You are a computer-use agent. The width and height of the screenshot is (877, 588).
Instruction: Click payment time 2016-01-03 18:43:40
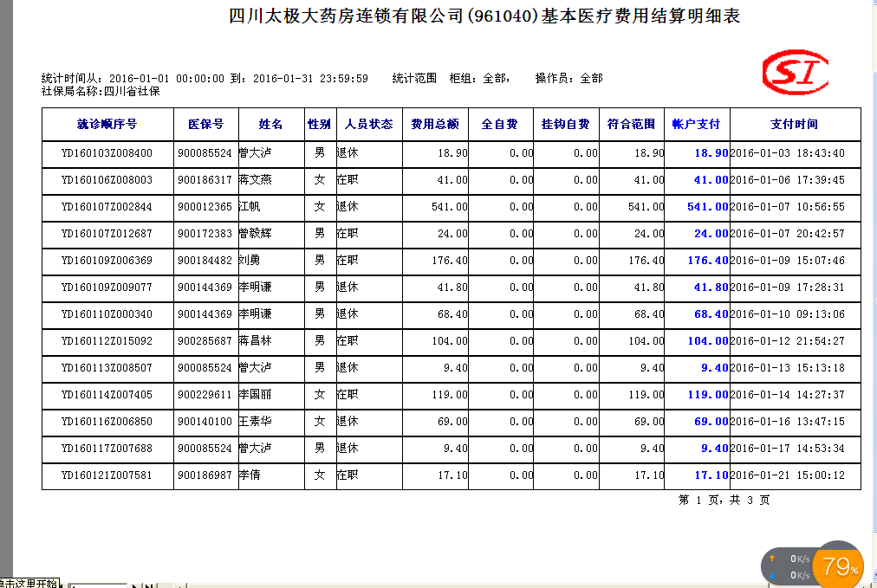click(788, 153)
